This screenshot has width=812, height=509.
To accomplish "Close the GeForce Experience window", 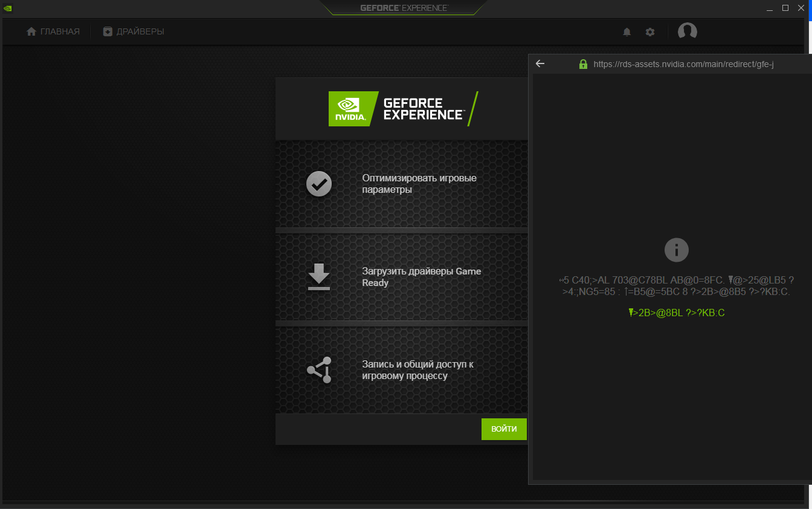I will point(802,8).
